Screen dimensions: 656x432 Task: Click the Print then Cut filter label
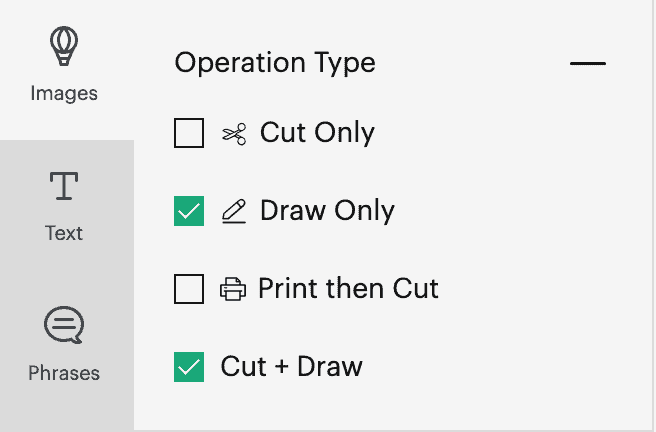[348, 289]
